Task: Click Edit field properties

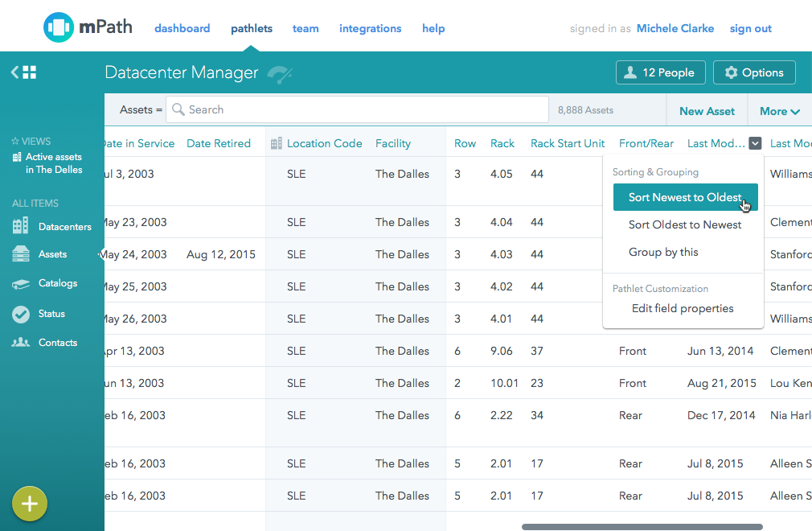Action: [x=683, y=308]
